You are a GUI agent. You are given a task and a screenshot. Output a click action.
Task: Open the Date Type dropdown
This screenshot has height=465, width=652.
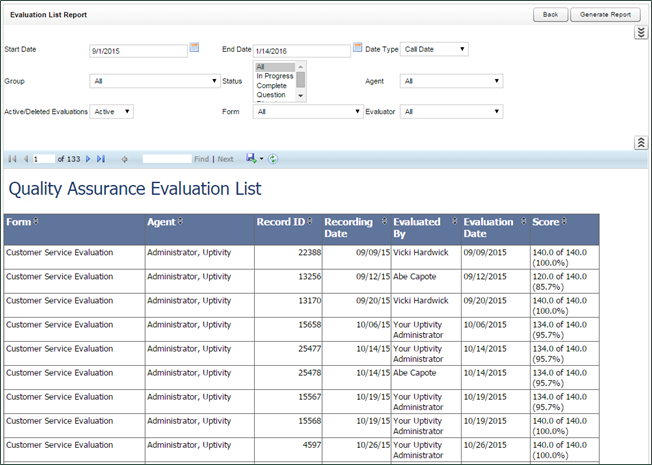(434, 49)
